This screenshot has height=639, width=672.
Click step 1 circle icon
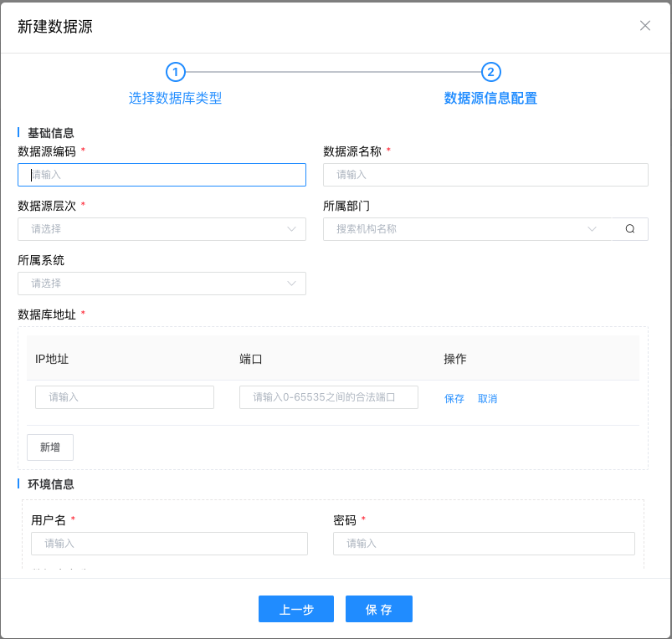pyautogui.click(x=175, y=72)
